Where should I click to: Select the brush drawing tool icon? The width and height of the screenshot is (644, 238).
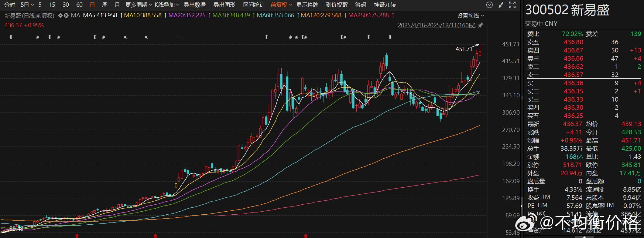[501, 5]
